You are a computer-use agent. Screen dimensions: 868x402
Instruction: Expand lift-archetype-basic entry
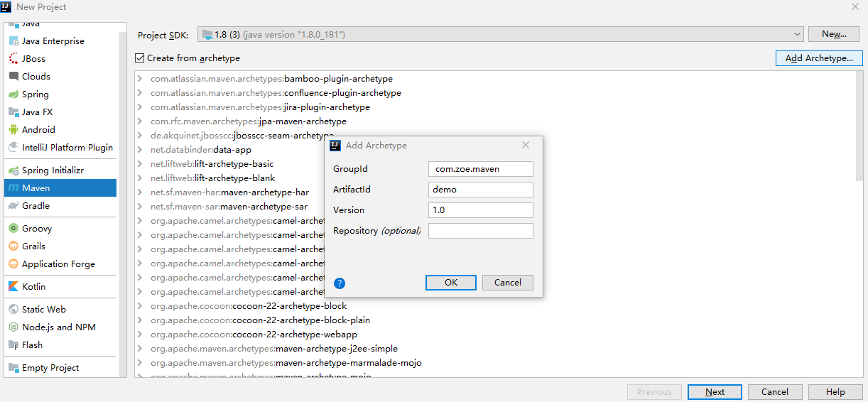click(140, 164)
